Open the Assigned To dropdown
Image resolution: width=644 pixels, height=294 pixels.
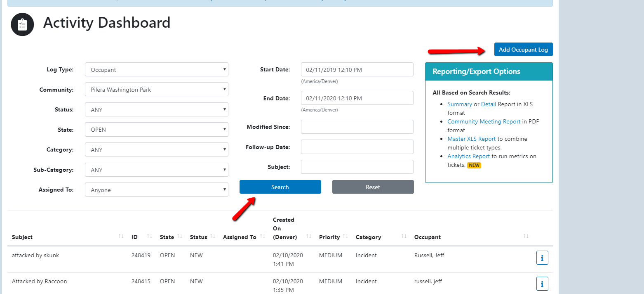point(157,190)
